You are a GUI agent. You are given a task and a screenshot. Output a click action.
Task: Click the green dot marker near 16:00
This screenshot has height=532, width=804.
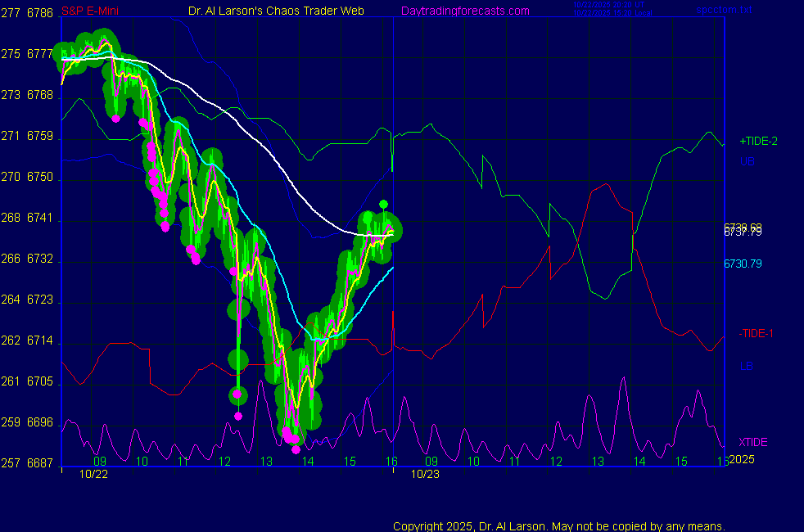point(383,204)
